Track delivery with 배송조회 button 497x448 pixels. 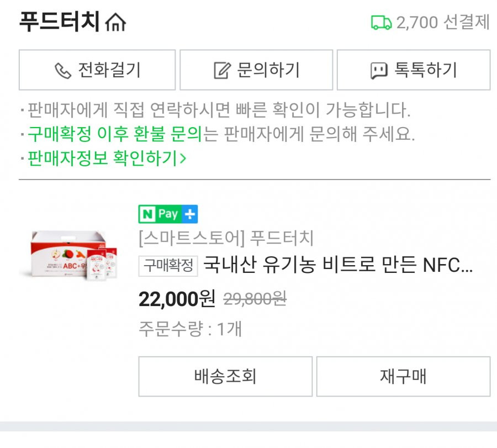225,376
